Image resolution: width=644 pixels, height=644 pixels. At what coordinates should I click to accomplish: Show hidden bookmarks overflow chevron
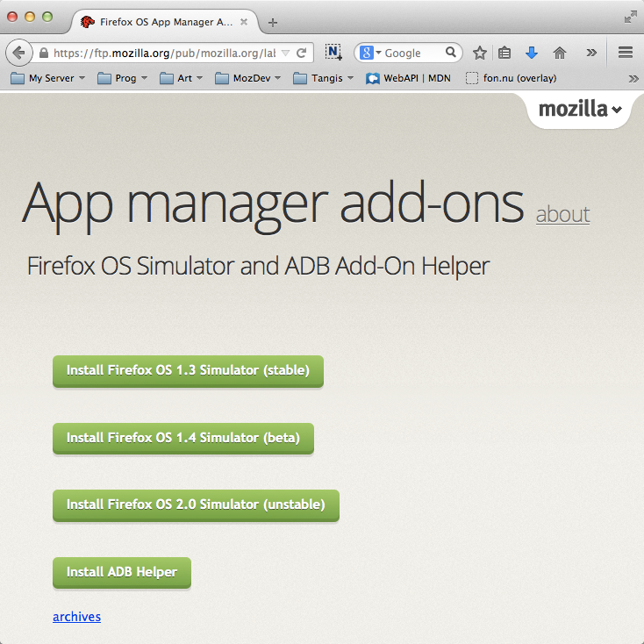633,78
